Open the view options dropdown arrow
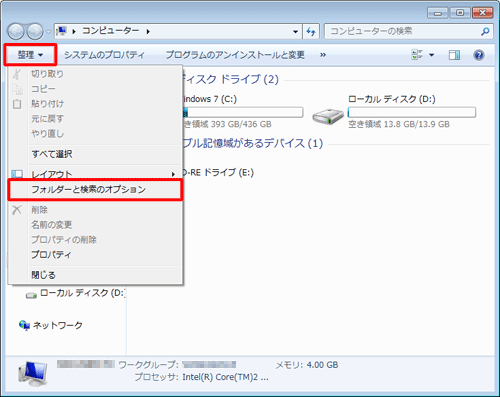 click(431, 55)
